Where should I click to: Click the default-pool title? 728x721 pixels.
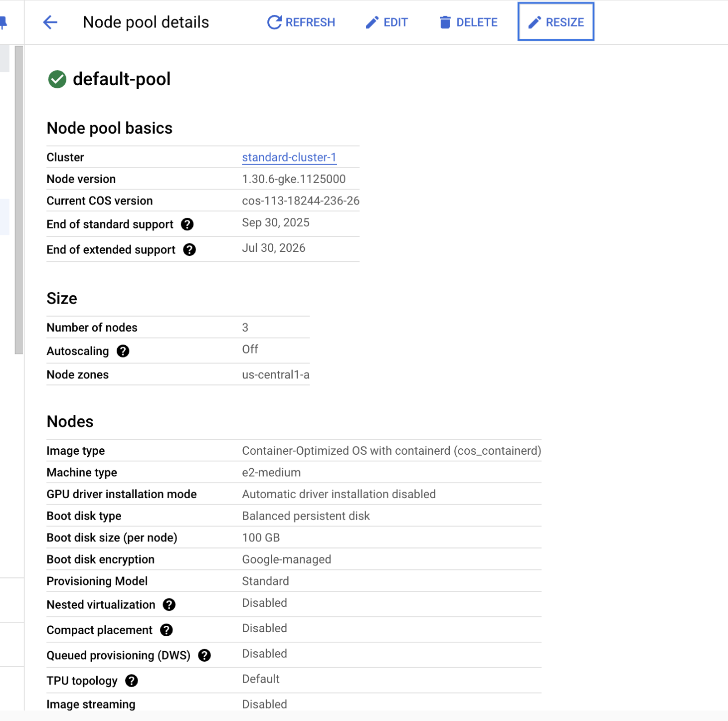coord(122,79)
